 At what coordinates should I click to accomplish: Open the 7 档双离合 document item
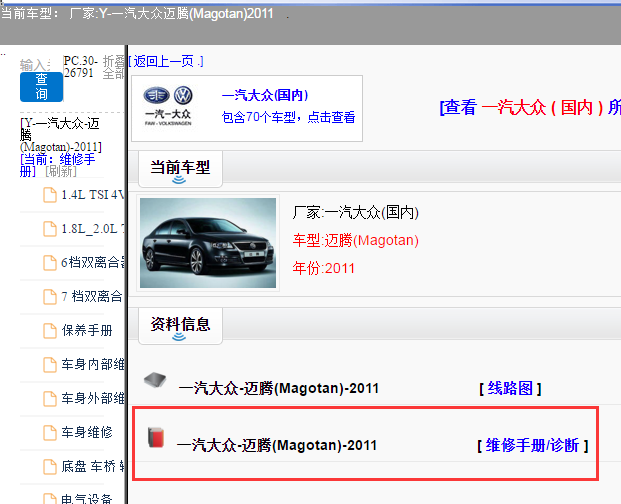(92, 297)
